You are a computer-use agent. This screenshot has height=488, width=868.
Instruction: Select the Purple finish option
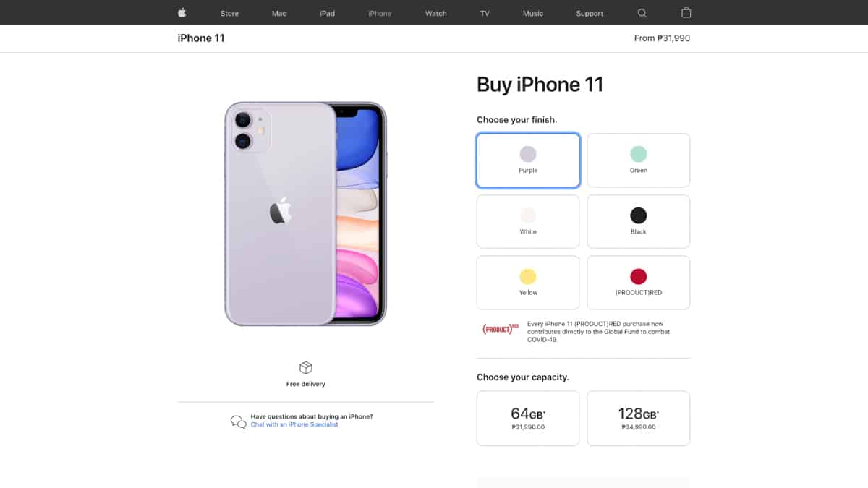tap(528, 160)
